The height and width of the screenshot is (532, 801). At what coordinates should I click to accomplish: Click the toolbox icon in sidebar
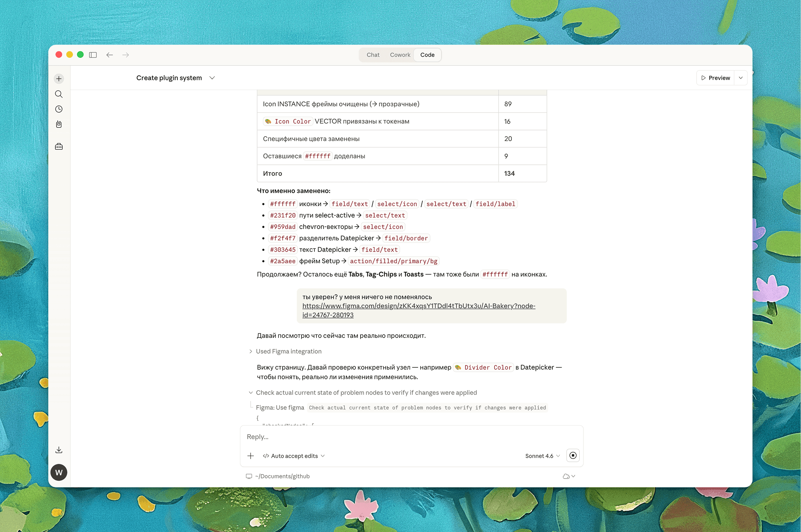pyautogui.click(x=59, y=147)
